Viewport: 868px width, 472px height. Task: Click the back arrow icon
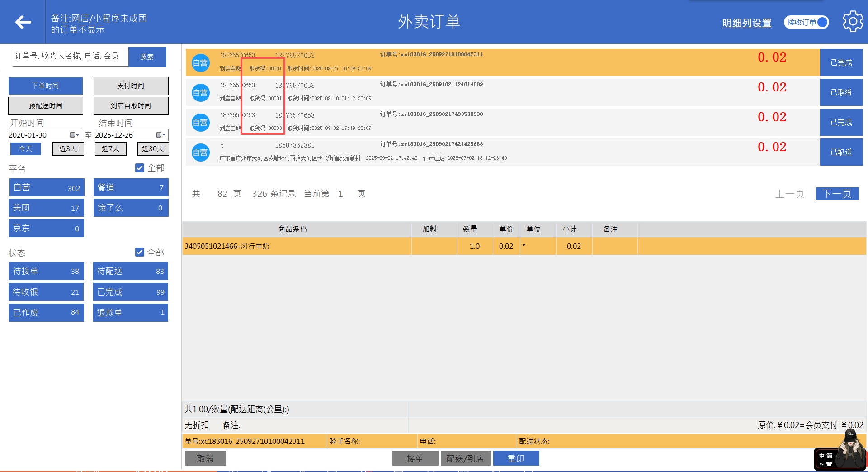23,22
